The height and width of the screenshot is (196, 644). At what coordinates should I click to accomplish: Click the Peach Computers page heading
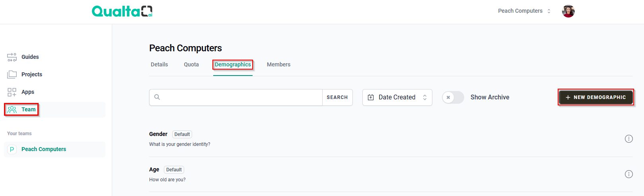(185, 48)
